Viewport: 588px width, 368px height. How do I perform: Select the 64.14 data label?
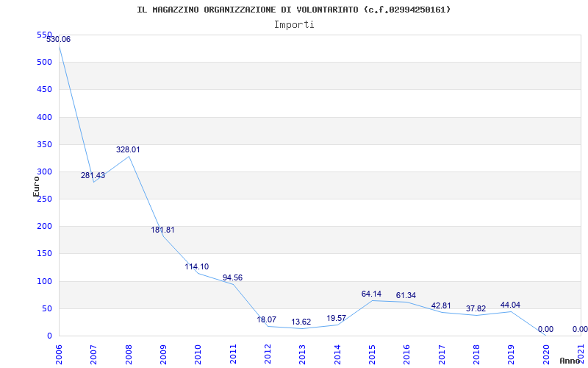click(x=371, y=294)
